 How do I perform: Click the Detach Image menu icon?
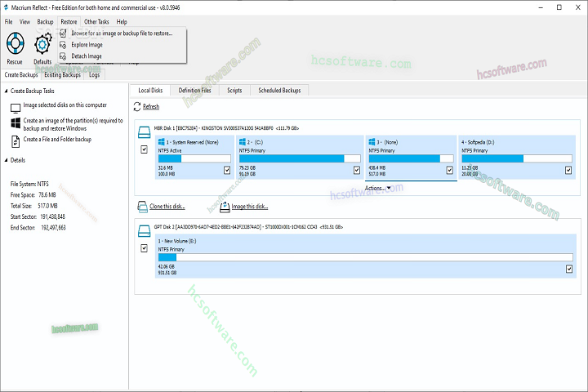pyautogui.click(x=63, y=56)
